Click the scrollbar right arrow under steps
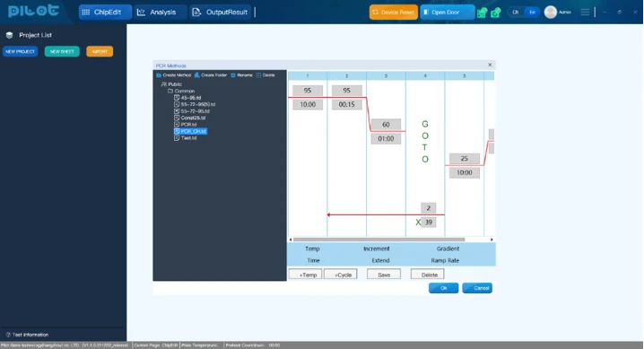 (x=492, y=240)
